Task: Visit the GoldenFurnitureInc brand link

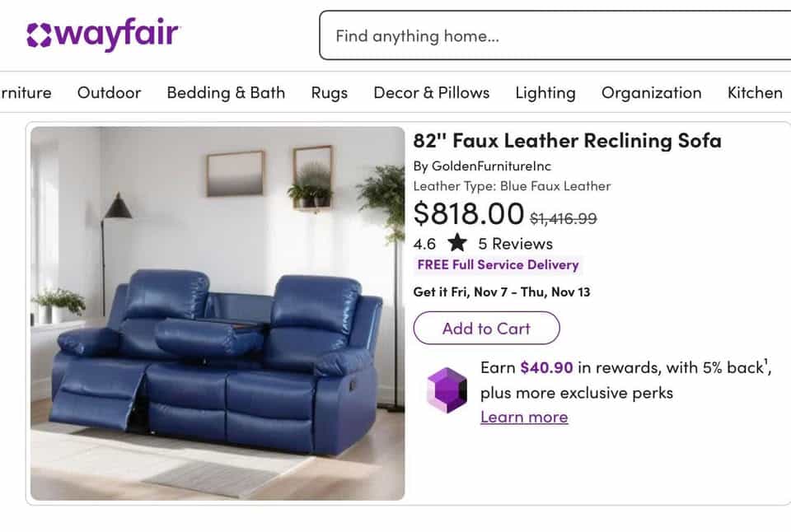Action: [x=491, y=166]
